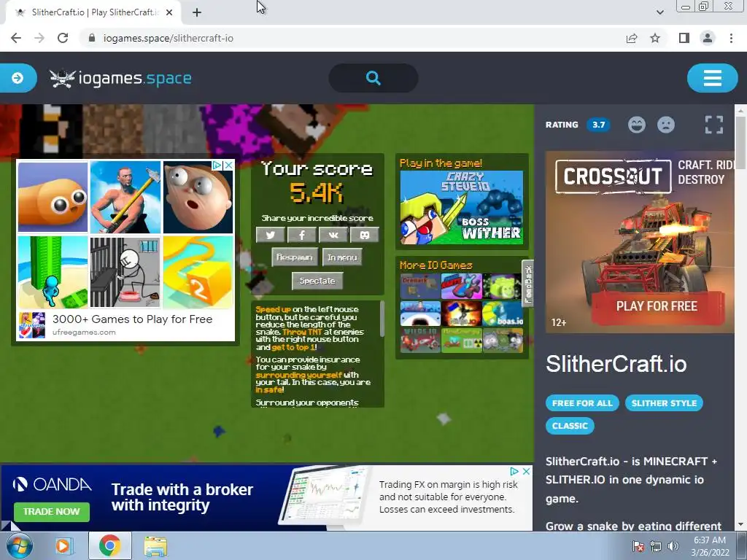Image resolution: width=747 pixels, height=560 pixels.
Task: Close the SlitherCraft.io tab
Action: tap(169, 13)
